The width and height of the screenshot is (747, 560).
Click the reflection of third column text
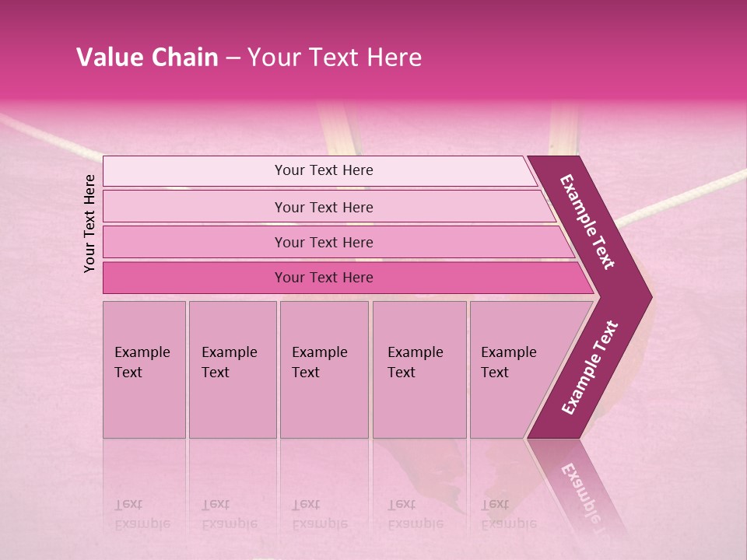pos(320,515)
